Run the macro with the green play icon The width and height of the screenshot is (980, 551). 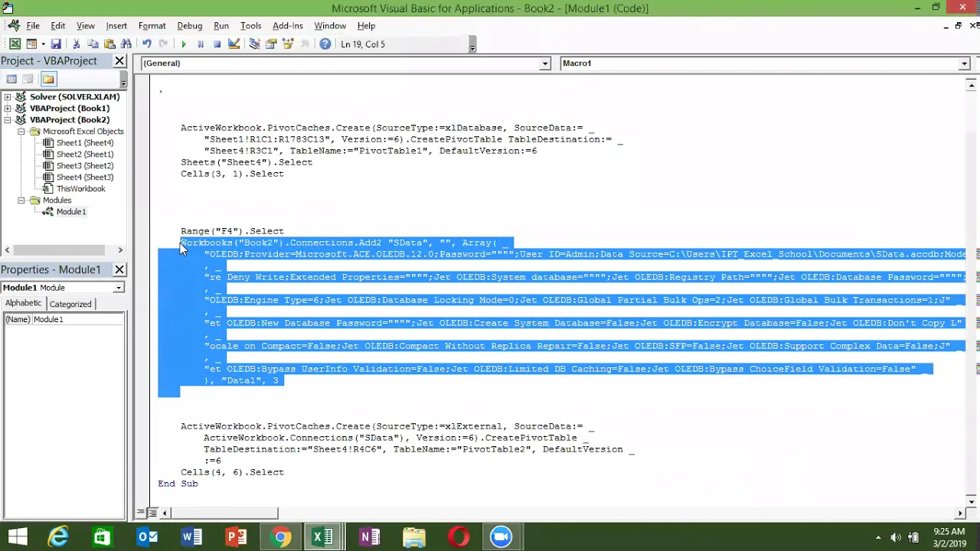184,44
